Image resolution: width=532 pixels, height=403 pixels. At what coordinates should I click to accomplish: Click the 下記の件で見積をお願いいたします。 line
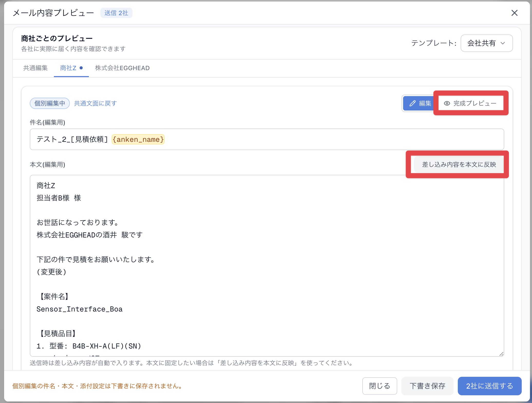pyautogui.click(x=96, y=260)
